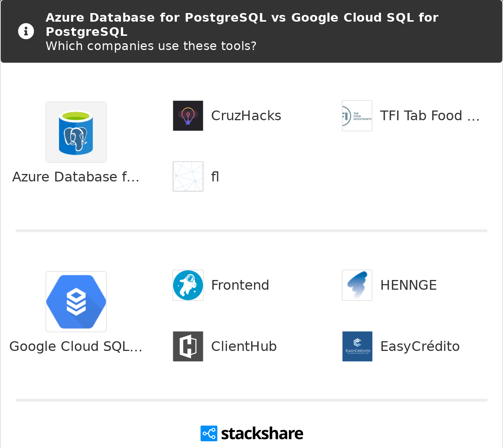Click the TFI Tab Food Investments logo
This screenshot has height=448, width=503.
[357, 116]
